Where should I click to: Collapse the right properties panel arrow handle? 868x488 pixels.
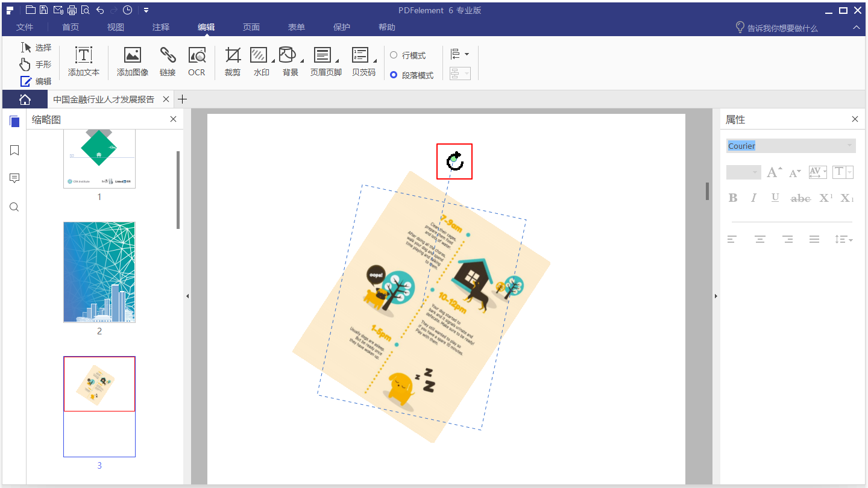coord(715,296)
